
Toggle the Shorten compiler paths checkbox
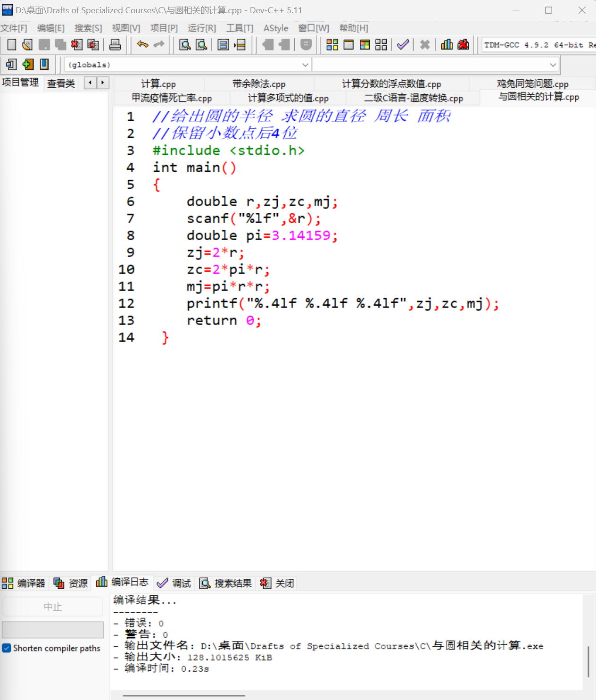(7, 648)
